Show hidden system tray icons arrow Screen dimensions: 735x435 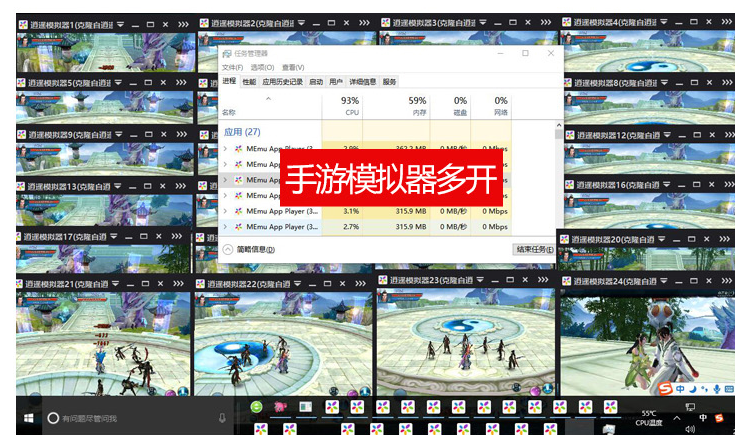(676, 418)
